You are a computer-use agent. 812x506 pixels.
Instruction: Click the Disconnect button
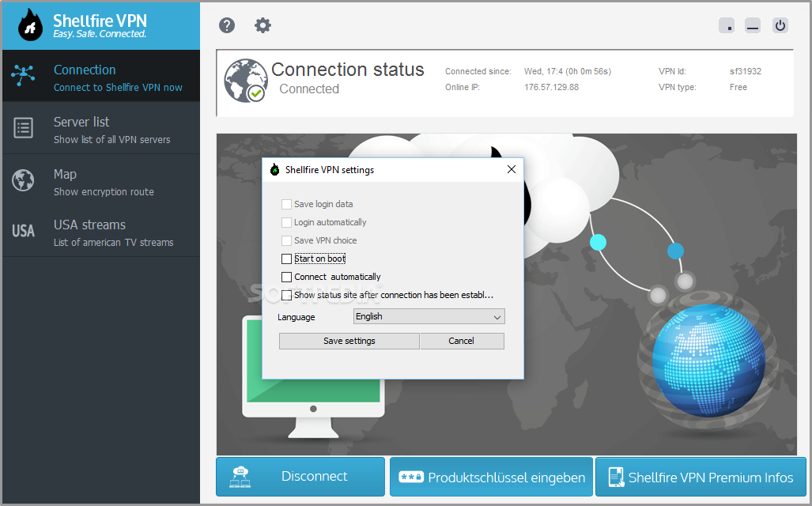[300, 477]
